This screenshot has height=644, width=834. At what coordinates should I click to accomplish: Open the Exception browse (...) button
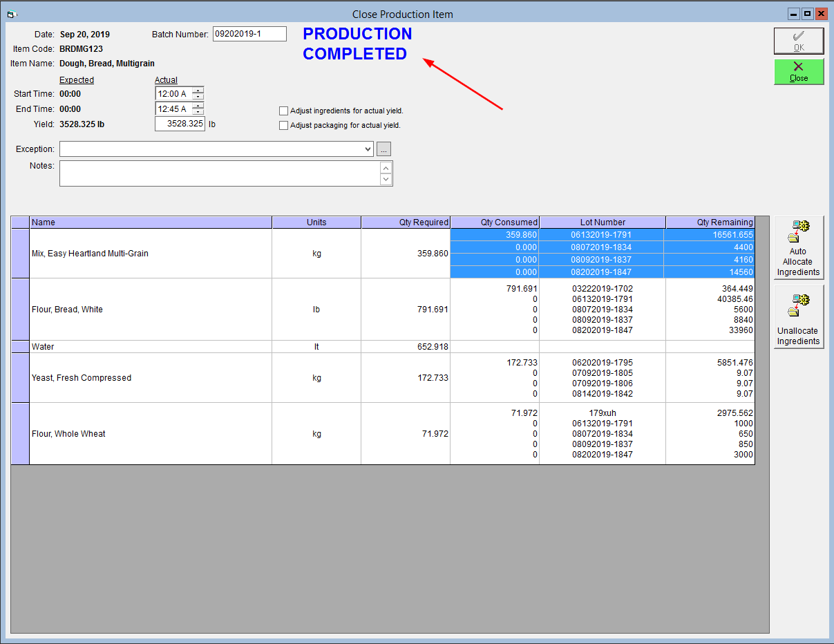pyautogui.click(x=384, y=149)
